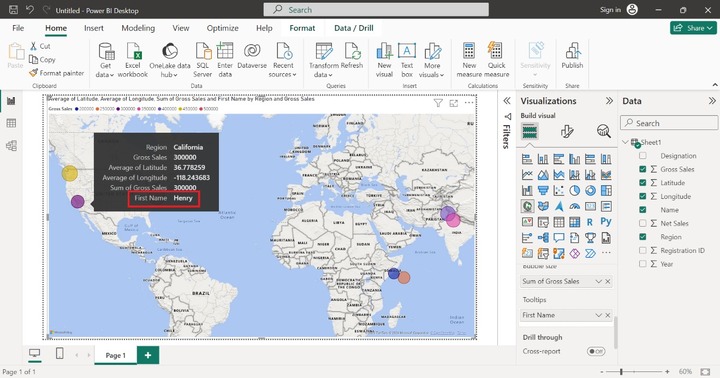The image size is (720, 378).
Task: Select the Map visual type
Action: click(527, 206)
